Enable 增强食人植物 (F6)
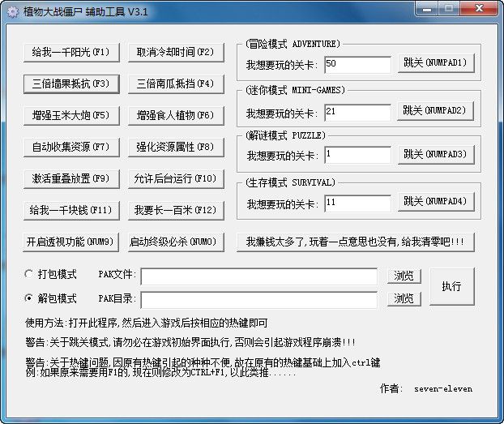Image resolution: width=504 pixels, height=424 pixels. (x=176, y=115)
